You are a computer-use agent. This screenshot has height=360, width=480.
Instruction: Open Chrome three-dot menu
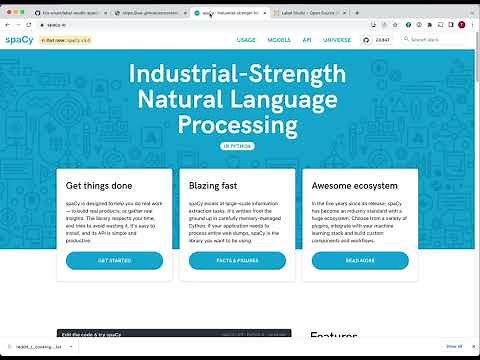point(472,25)
